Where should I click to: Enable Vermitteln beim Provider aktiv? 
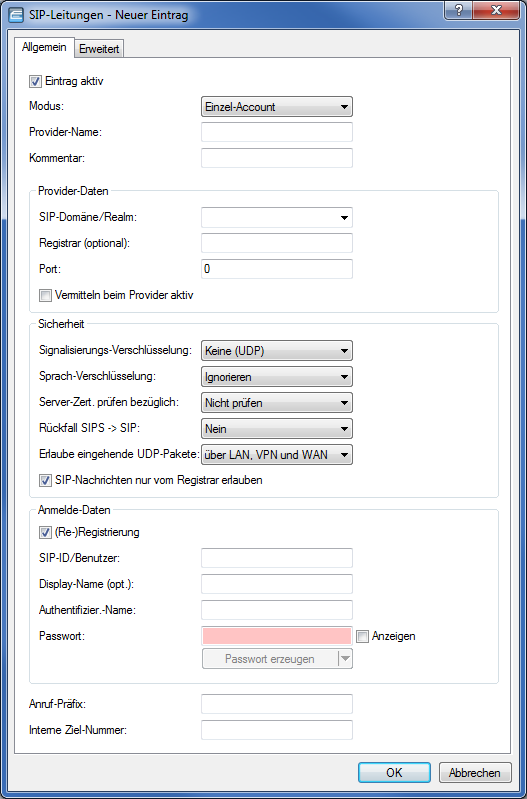45,296
